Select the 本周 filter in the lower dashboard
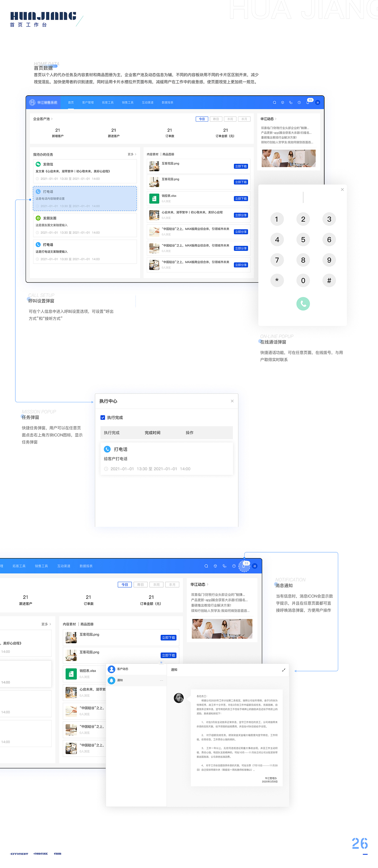This screenshot has width=378, height=868. (157, 585)
